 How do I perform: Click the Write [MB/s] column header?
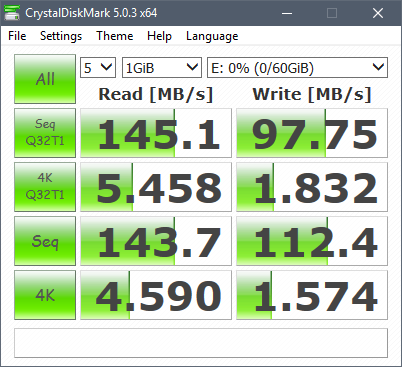pos(312,94)
